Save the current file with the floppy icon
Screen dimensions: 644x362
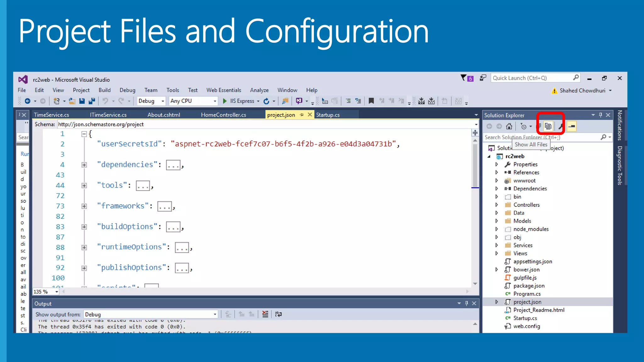coord(82,101)
